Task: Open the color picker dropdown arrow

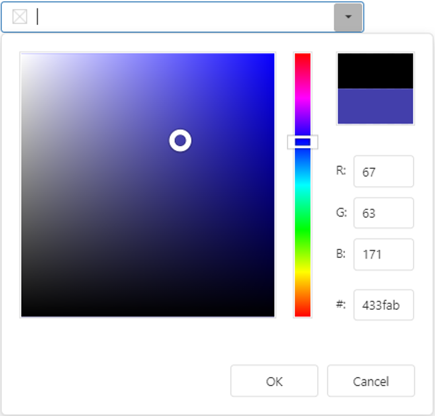Action: click(x=348, y=17)
